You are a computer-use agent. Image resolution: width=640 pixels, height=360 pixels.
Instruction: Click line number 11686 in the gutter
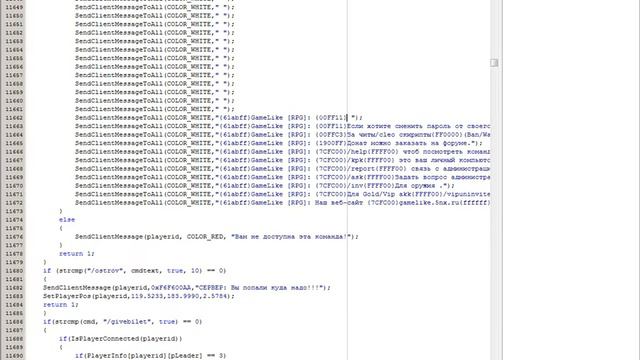[14, 322]
